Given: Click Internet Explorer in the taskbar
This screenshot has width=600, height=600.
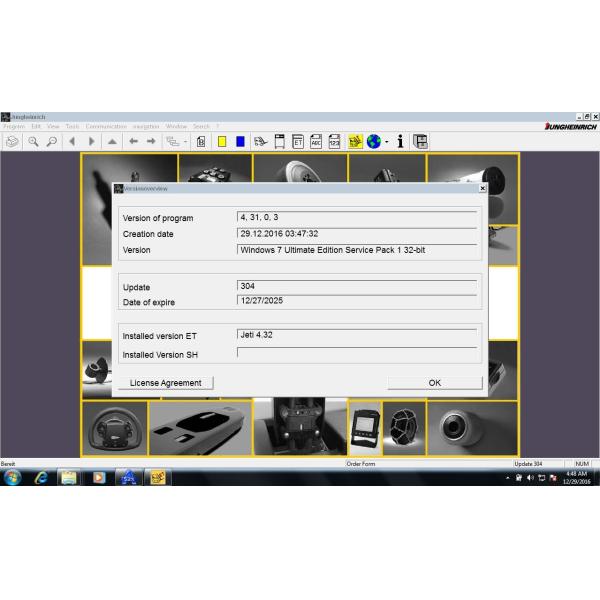Looking at the screenshot, I should [41, 478].
